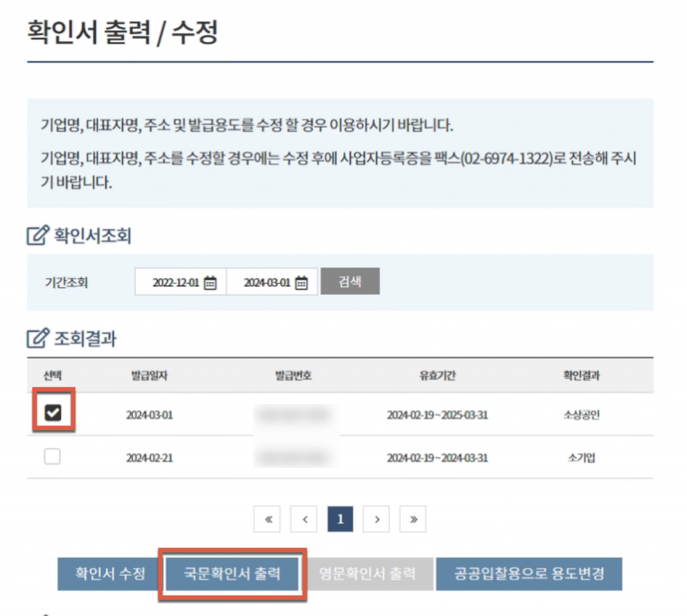This screenshot has height=616, width=687.
Task: Click the end date field 2024-03-01
Action: click(266, 283)
